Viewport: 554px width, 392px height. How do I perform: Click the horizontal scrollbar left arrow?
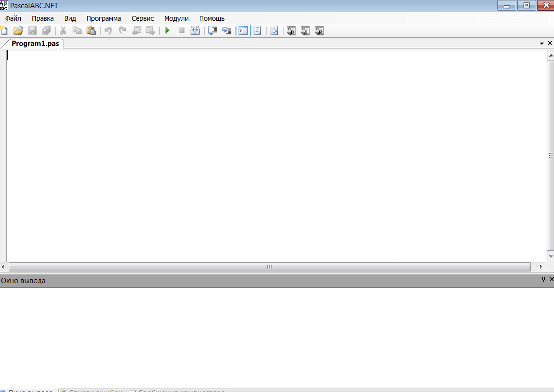[3, 267]
